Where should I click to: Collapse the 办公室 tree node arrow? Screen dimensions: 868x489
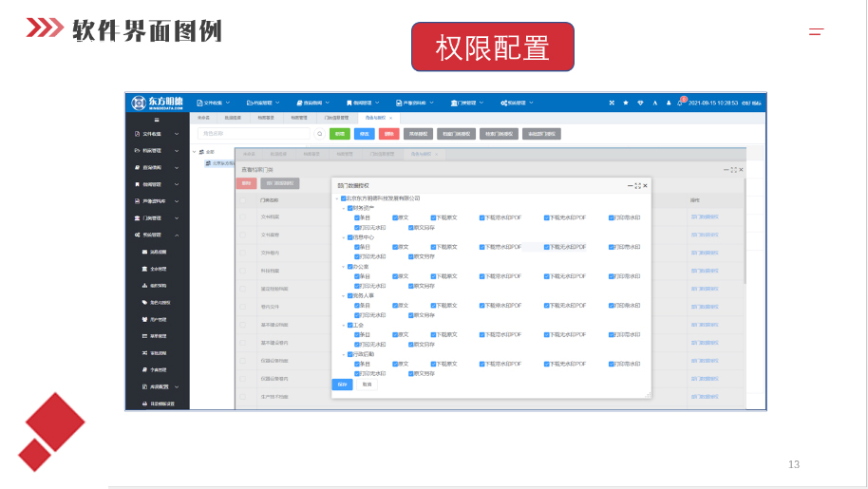click(x=343, y=267)
